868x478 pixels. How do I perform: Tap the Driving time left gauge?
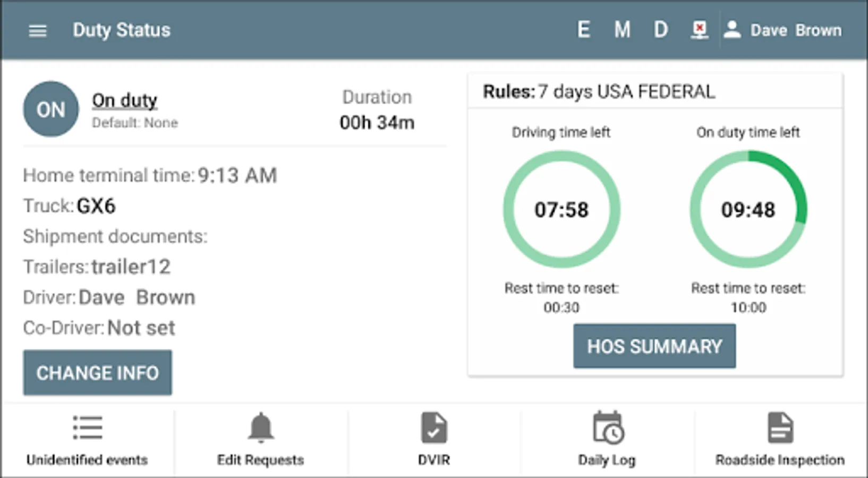click(561, 209)
